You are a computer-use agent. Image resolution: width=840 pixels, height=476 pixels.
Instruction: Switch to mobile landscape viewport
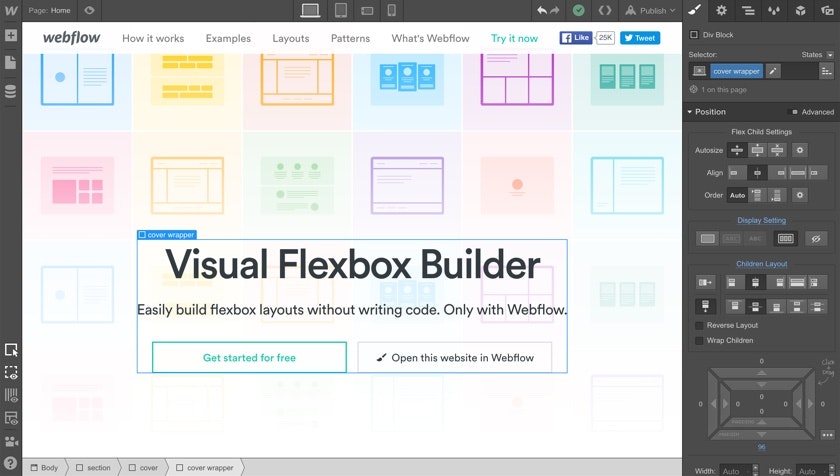point(367,11)
